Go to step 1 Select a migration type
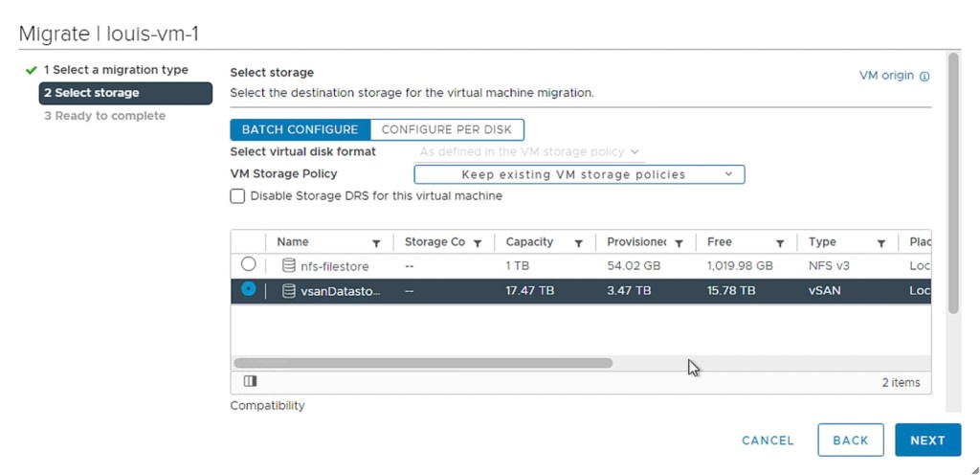This screenshot has height=475, width=980. [115, 70]
